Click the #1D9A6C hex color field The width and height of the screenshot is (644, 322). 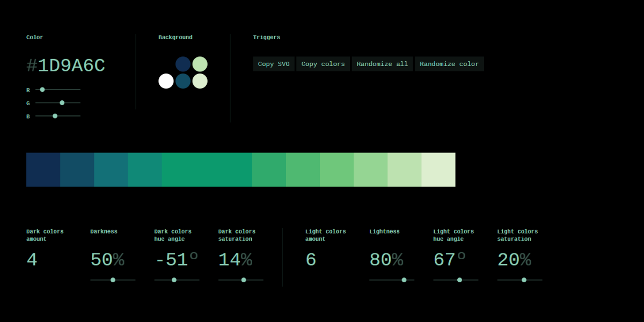[x=65, y=66]
